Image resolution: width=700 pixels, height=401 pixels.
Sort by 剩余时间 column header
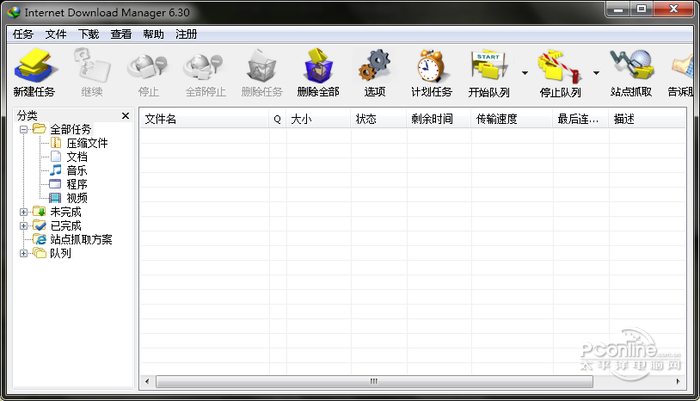pos(439,119)
